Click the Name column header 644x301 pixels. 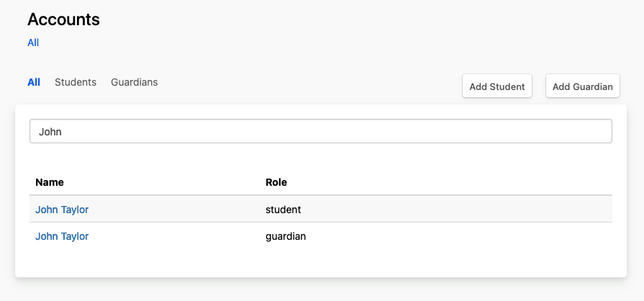[50, 182]
